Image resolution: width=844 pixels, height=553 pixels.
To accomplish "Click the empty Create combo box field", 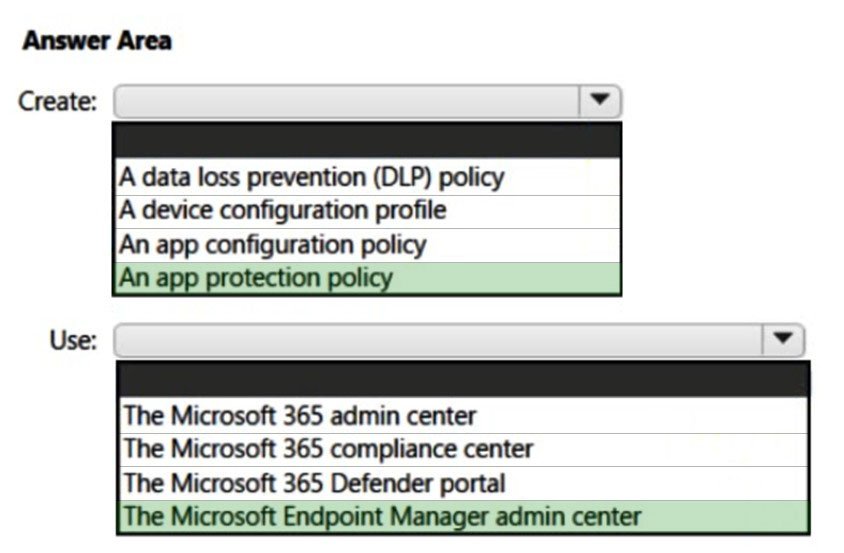I will coord(347,101).
